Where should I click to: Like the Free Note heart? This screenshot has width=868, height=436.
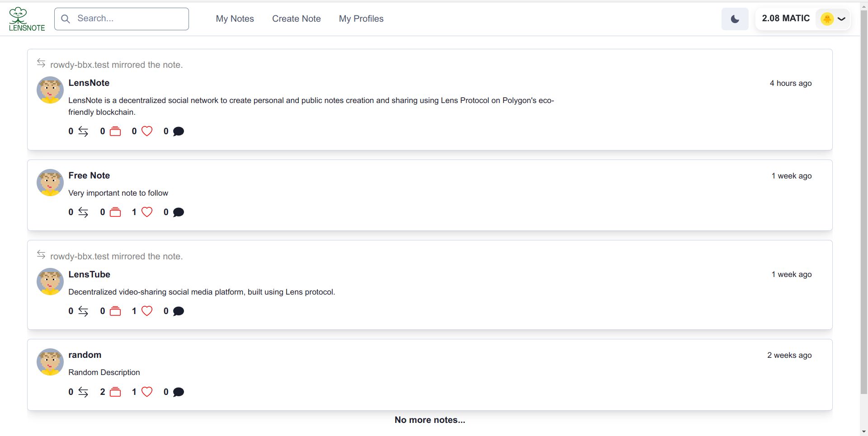tap(147, 212)
